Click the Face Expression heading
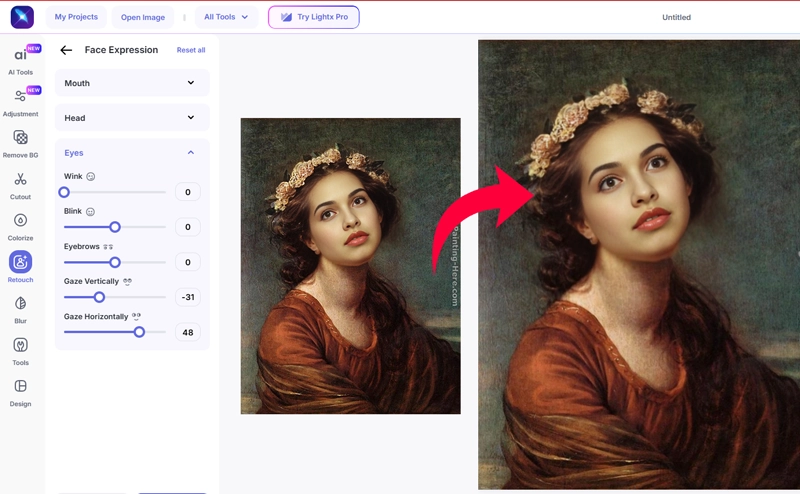800x494 pixels. [121, 50]
